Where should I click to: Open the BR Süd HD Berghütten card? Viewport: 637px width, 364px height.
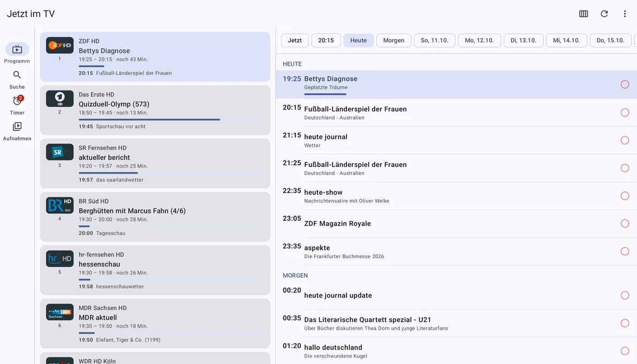pos(155,217)
